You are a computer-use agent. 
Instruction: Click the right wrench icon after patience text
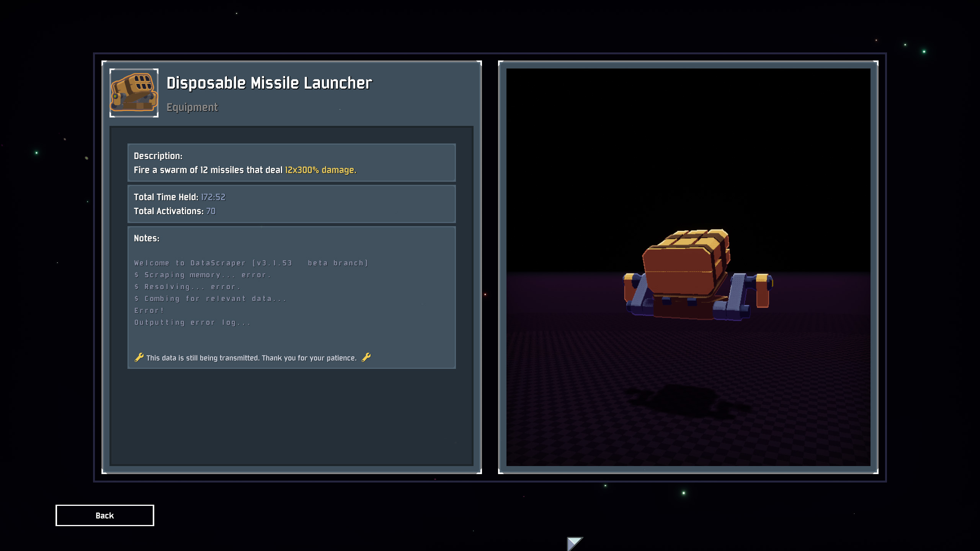point(366,357)
